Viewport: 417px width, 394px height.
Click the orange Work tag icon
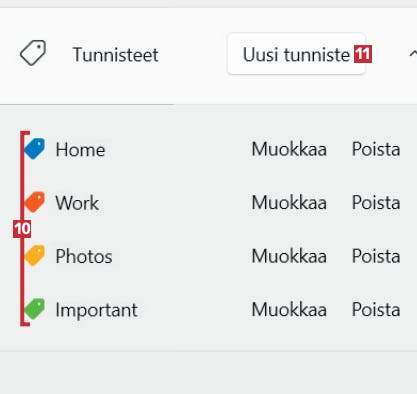coord(35,202)
